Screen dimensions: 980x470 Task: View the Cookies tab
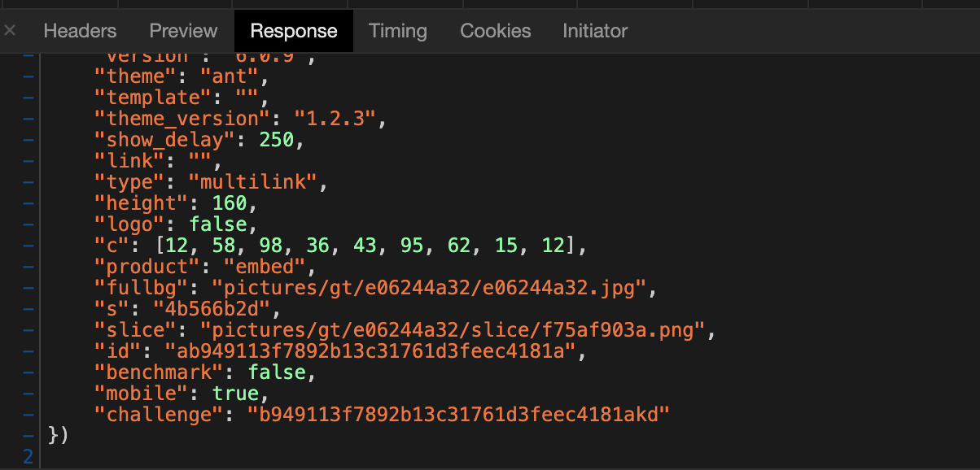click(496, 31)
